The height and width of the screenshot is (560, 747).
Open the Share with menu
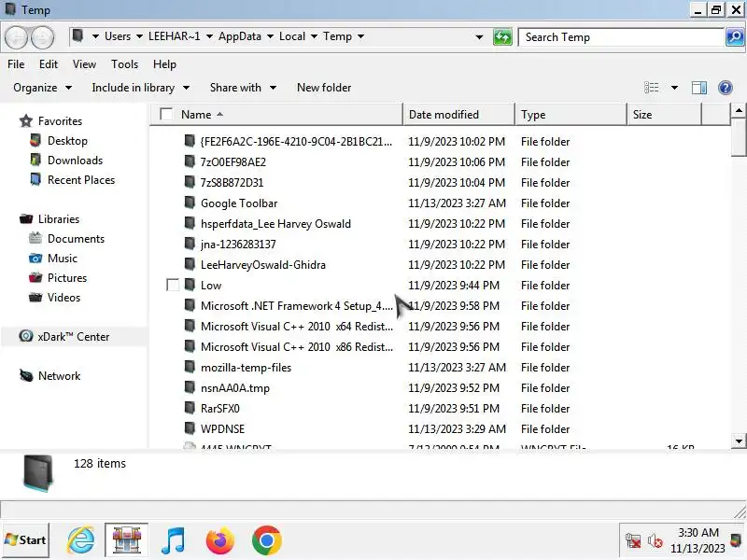pos(243,88)
